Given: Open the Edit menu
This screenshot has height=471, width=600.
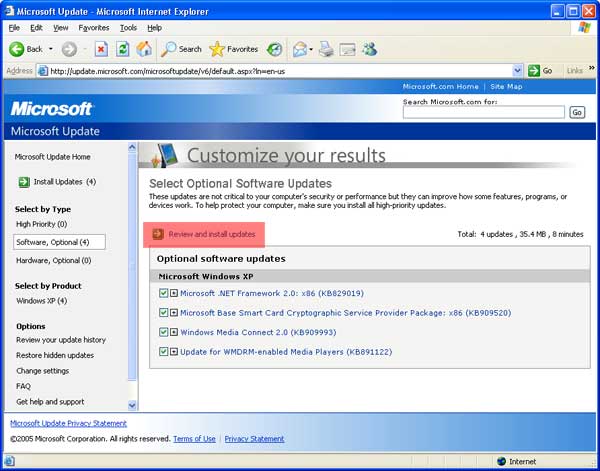Looking at the screenshot, I should pos(36,28).
